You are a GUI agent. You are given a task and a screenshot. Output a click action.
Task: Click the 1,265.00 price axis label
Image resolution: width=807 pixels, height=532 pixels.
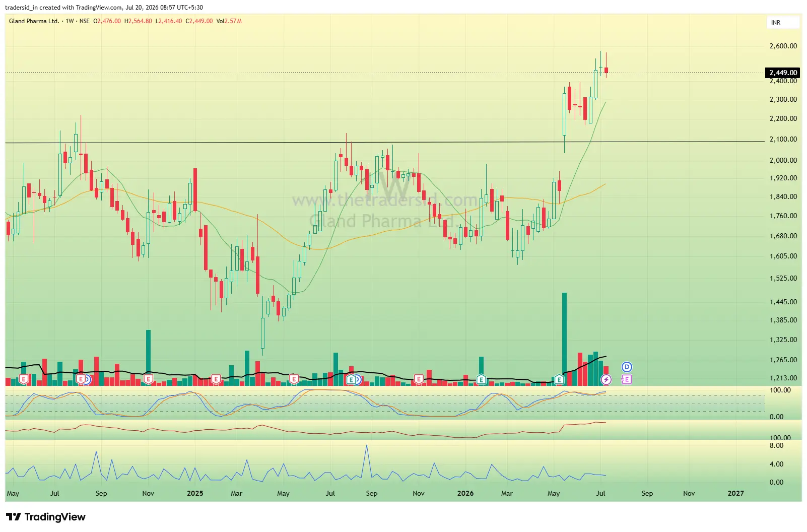coord(783,360)
